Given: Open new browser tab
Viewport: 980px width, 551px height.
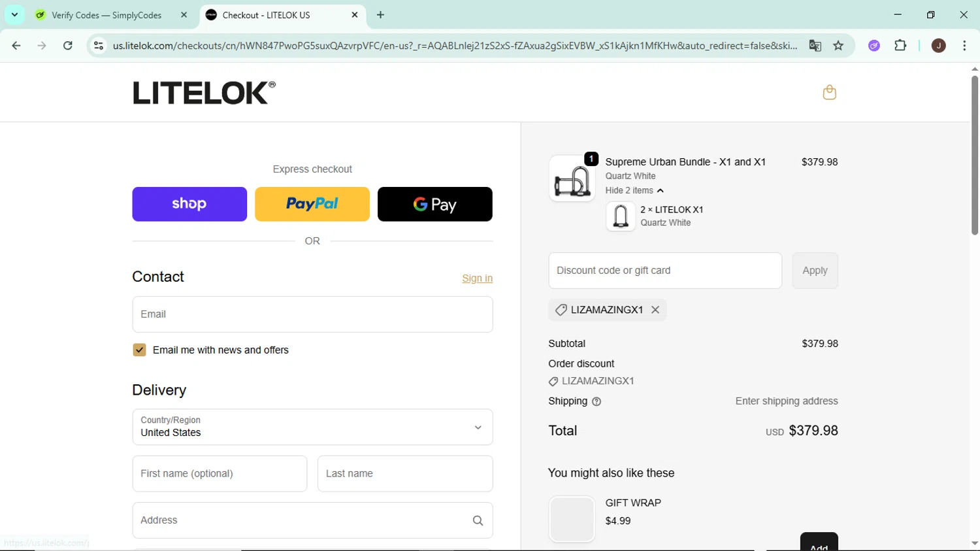Looking at the screenshot, I should [381, 15].
